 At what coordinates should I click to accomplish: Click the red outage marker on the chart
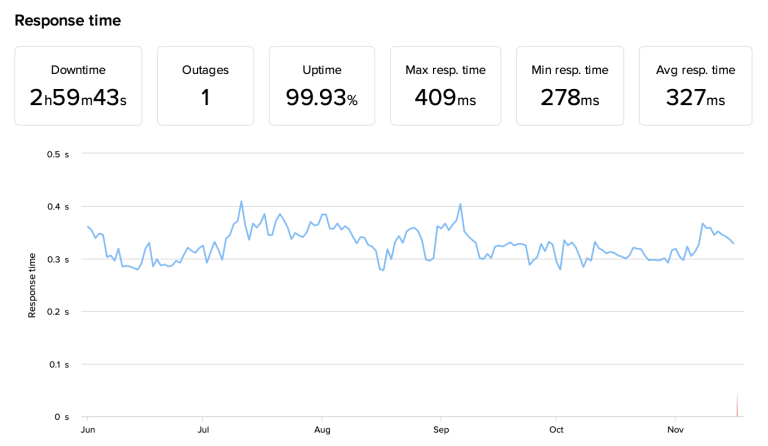tap(737, 404)
